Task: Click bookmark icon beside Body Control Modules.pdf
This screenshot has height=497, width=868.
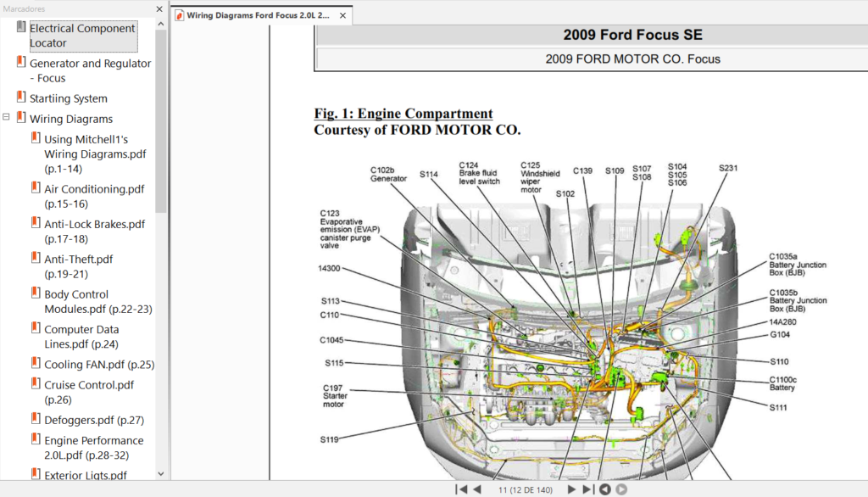Action: tap(36, 293)
